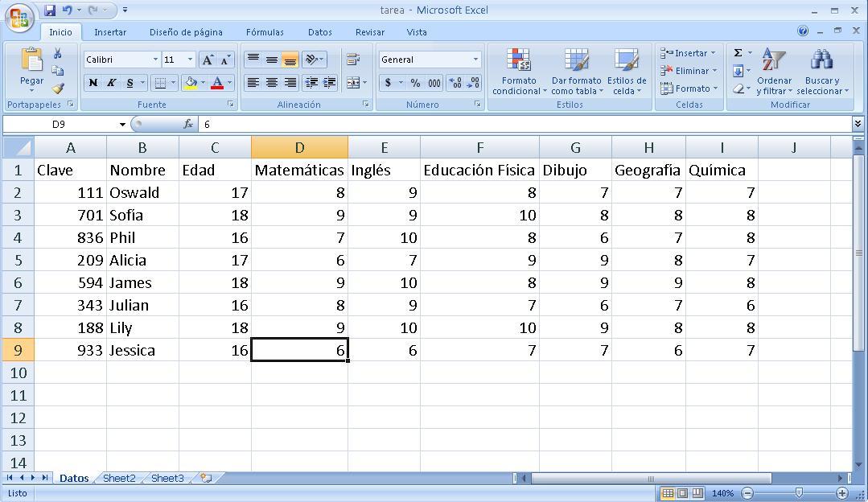Viewport: 868px width, 502px height.
Task: Select cell containing Alicia
Action: (142, 260)
